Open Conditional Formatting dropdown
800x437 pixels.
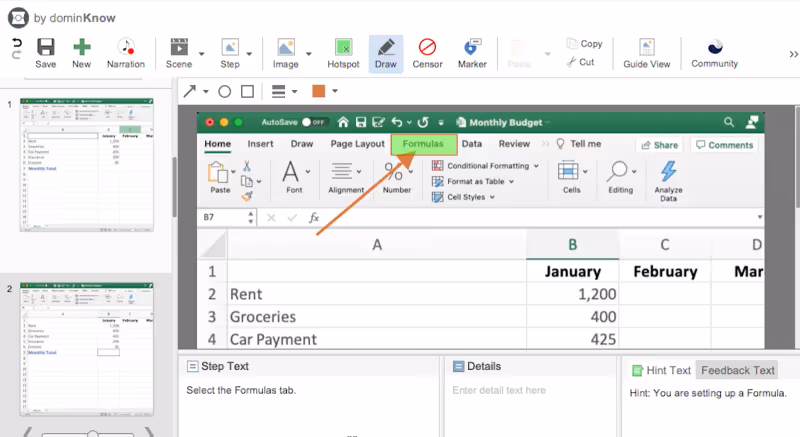click(x=485, y=166)
